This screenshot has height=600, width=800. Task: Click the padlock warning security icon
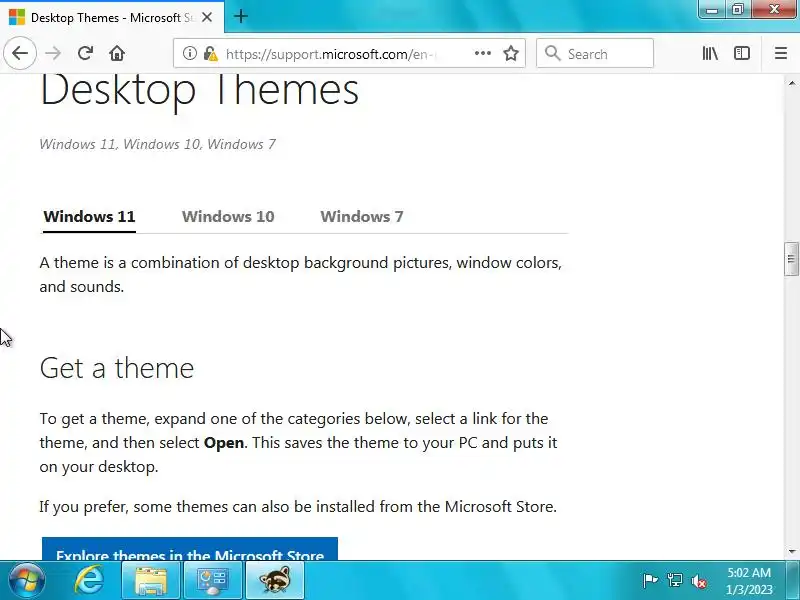210,53
